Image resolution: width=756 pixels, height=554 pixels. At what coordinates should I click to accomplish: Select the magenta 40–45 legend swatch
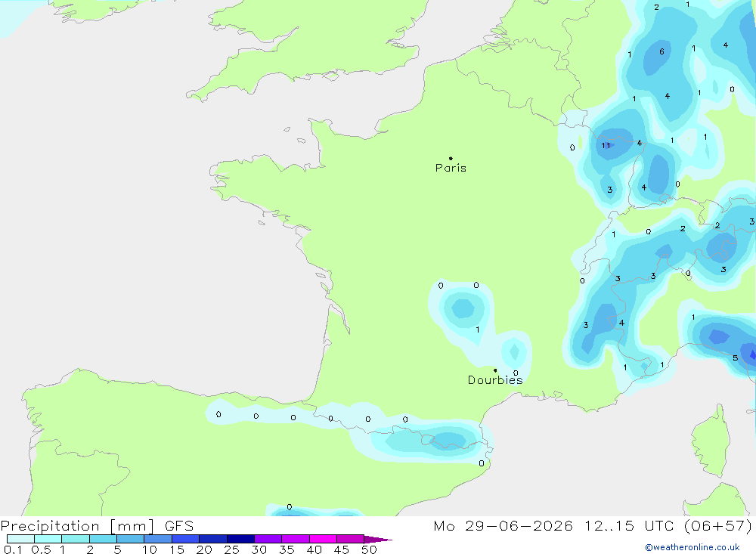click(323, 539)
